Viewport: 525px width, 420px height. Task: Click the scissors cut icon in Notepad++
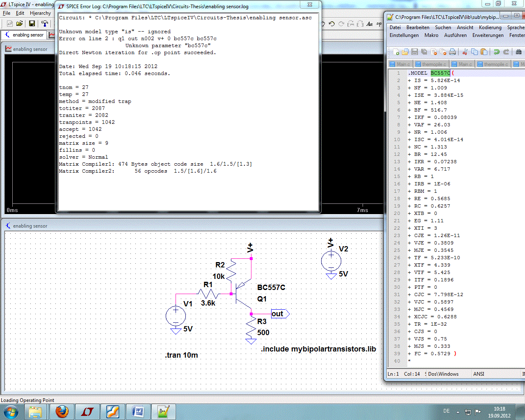[465, 52]
